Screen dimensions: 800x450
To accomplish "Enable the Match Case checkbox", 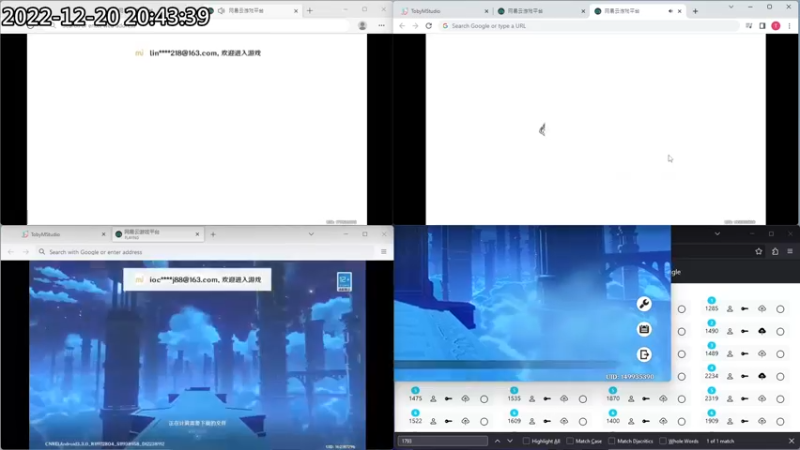I will pyautogui.click(x=570, y=441).
